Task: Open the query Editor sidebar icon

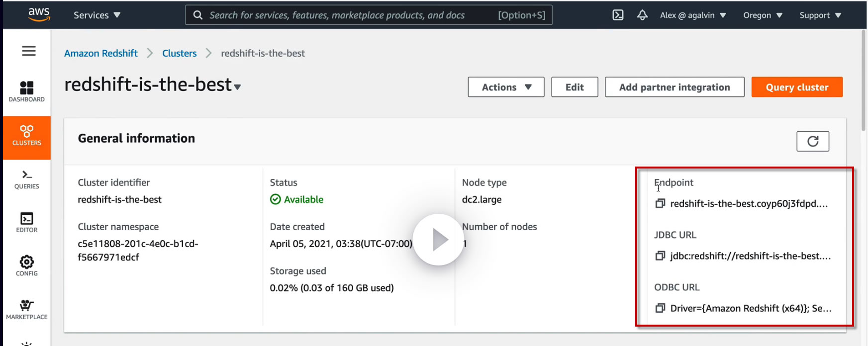Action: click(27, 222)
